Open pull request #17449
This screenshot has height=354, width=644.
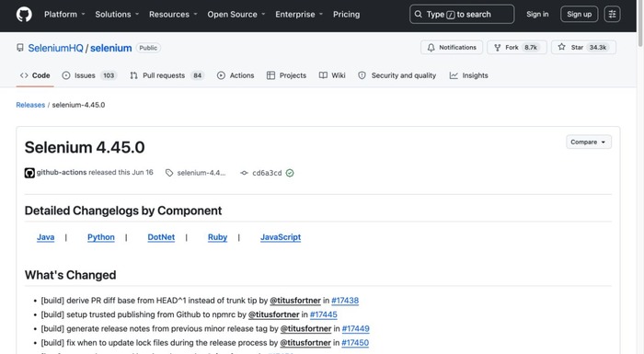pyautogui.click(x=356, y=328)
